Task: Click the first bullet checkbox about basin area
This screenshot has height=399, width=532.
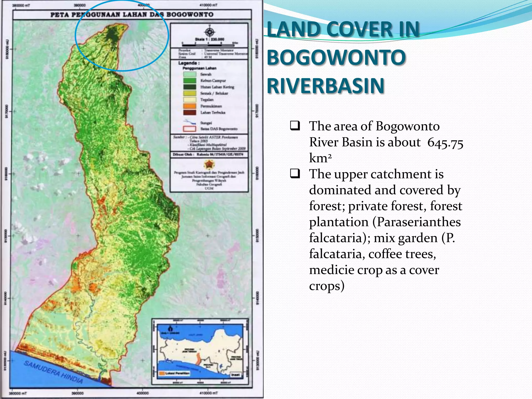Action: click(x=295, y=126)
